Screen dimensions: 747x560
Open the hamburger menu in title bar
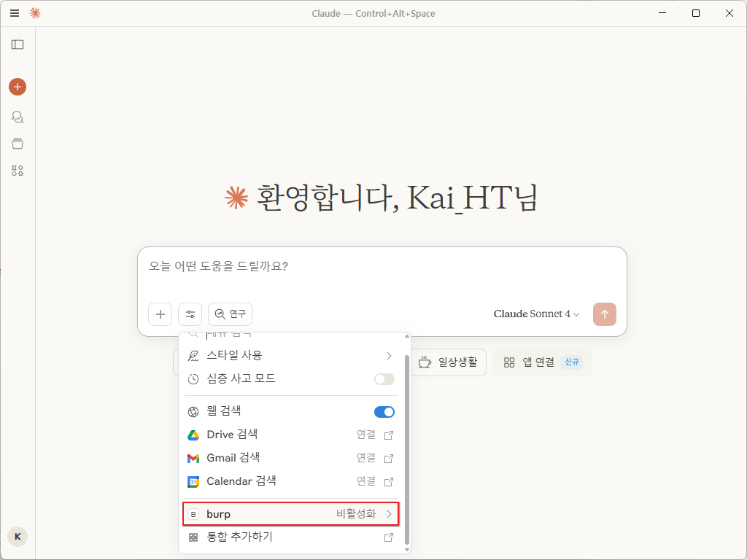point(15,13)
